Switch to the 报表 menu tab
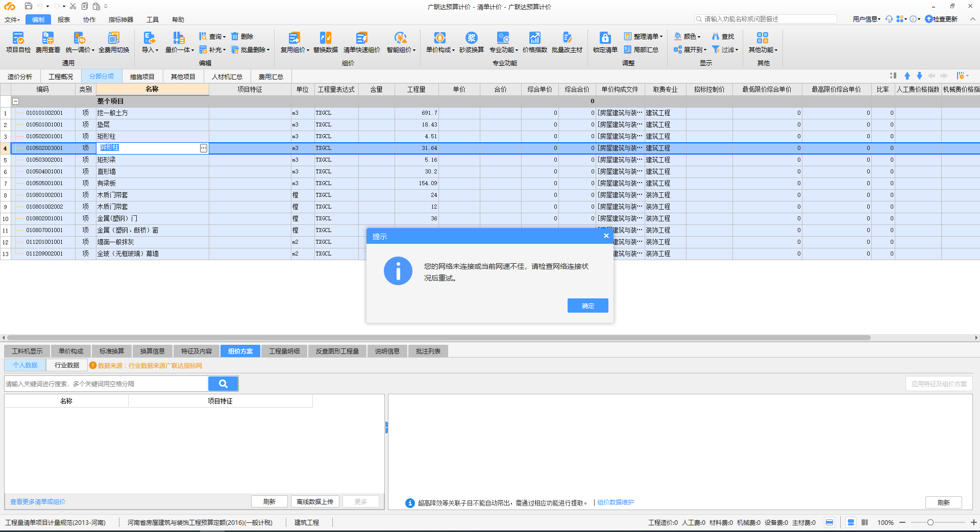The image size is (980, 532). tap(64, 19)
